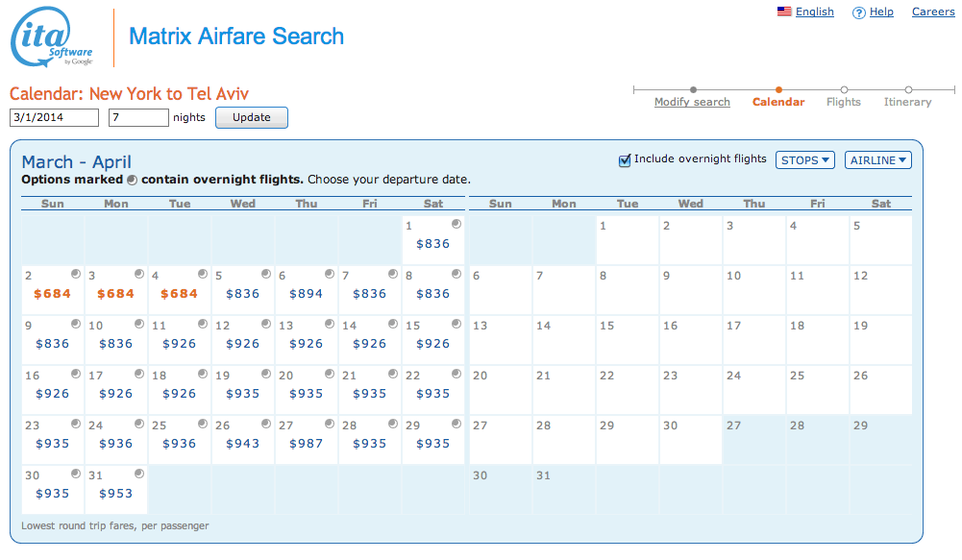The width and height of the screenshot is (962, 560).
Task: Click the departure date input field
Action: tap(54, 117)
